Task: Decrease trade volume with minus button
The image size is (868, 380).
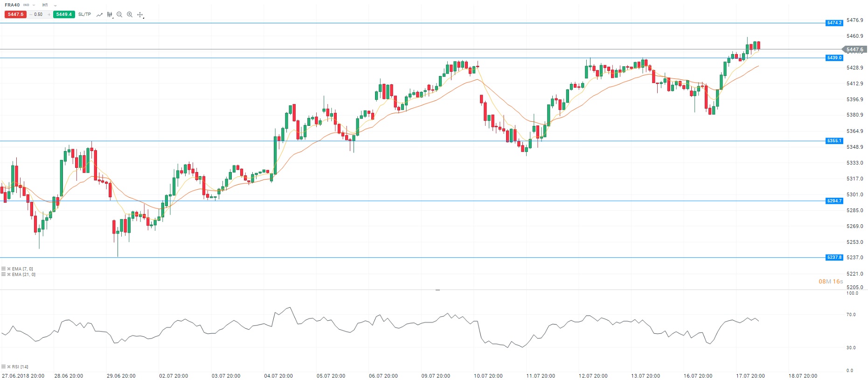Action: coord(31,14)
